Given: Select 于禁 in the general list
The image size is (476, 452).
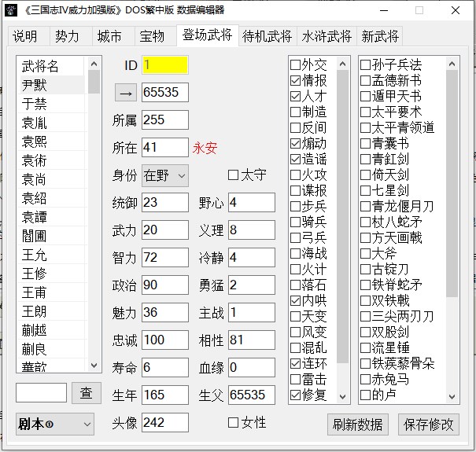Looking at the screenshot, I should pos(35,104).
